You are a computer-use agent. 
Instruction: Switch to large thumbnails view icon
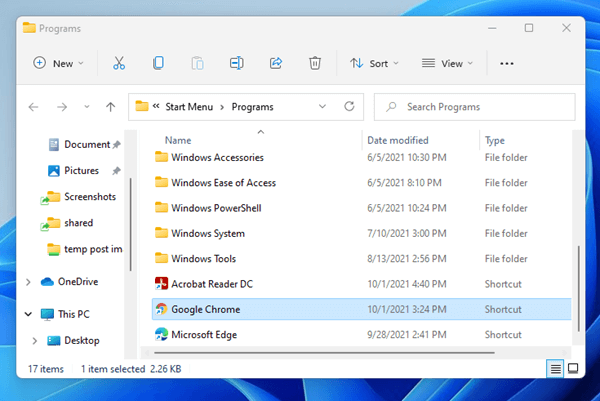tap(573, 369)
